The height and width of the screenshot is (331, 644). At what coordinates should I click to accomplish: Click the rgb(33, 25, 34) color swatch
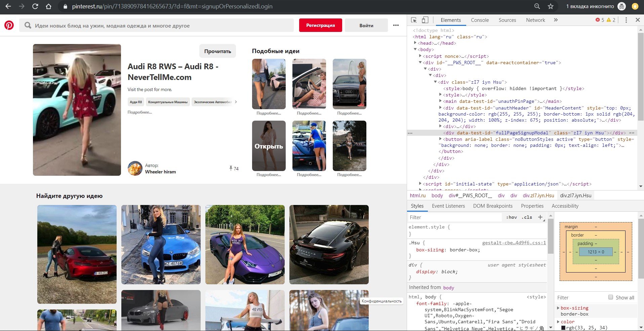(x=563, y=328)
